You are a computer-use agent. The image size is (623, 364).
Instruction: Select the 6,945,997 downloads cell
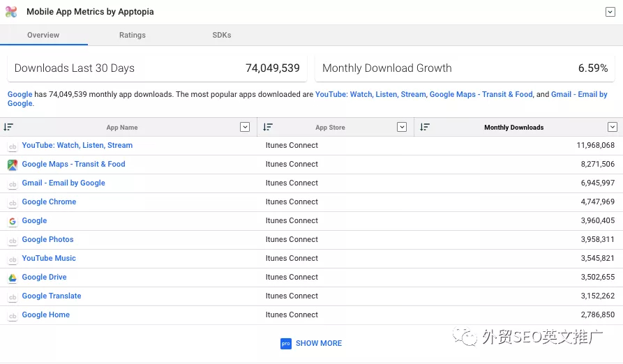(598, 183)
